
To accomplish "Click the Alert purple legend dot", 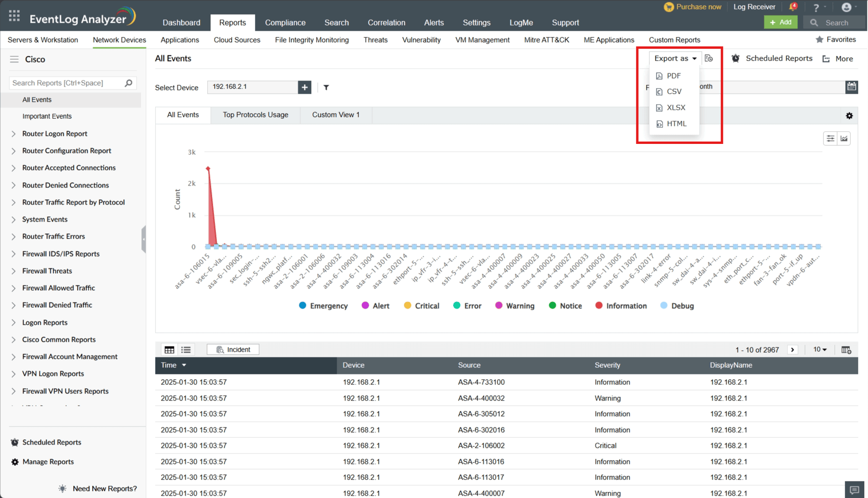I will [x=365, y=305].
